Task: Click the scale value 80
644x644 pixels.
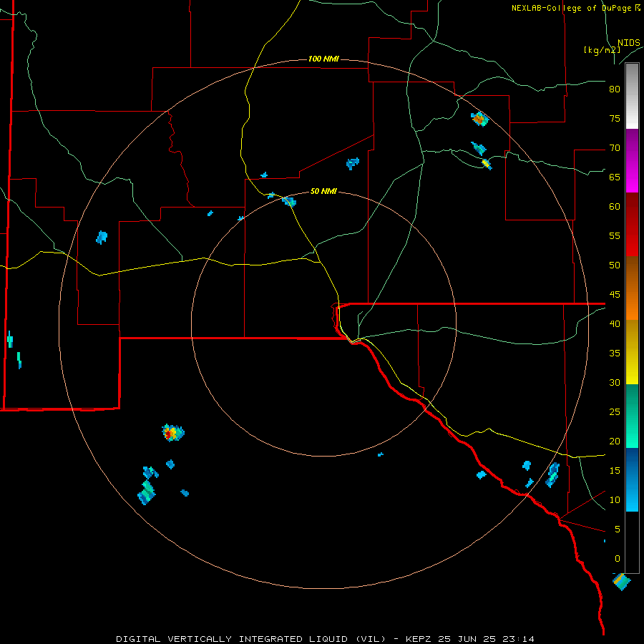Action: click(x=615, y=89)
